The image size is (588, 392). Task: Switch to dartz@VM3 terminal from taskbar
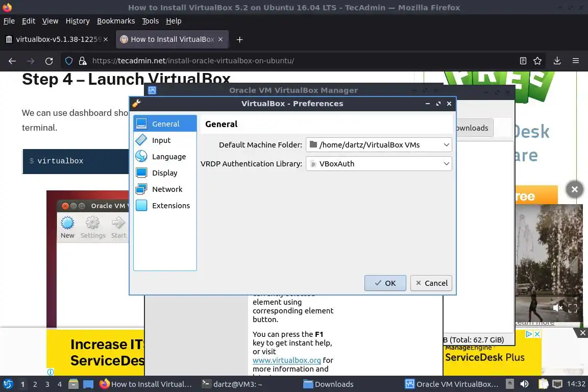pos(233,384)
